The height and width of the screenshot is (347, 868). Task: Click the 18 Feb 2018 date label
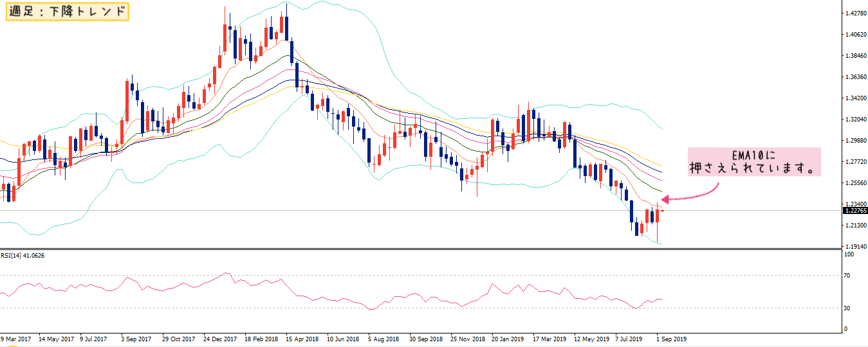[262, 338]
